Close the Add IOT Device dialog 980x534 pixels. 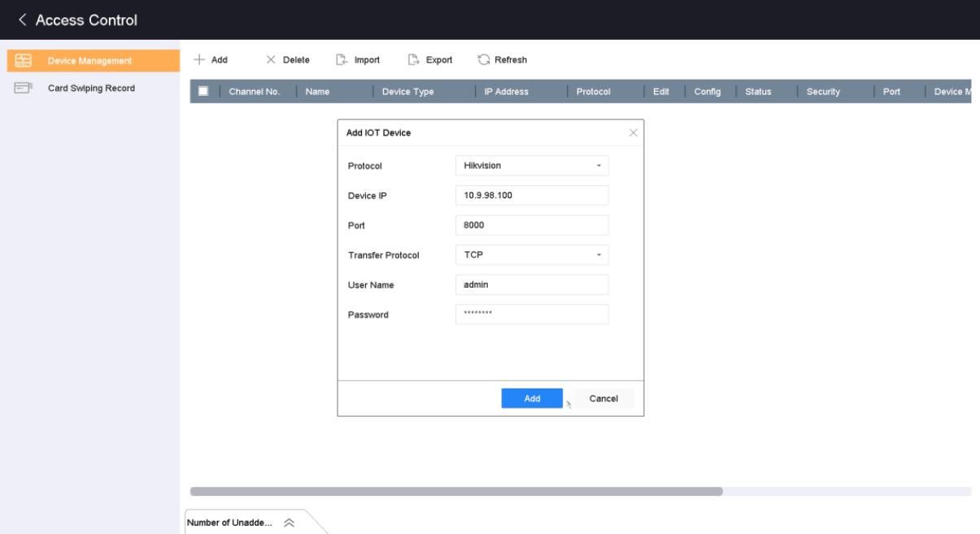coord(634,132)
